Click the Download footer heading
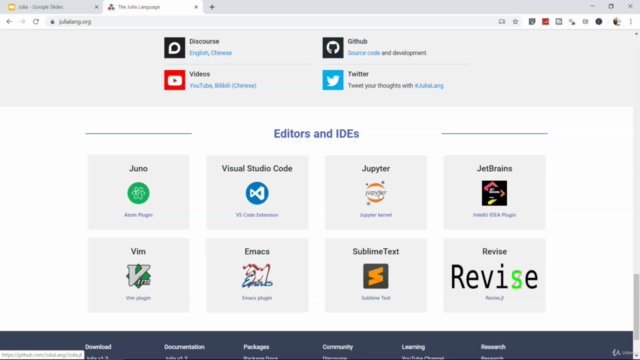 tap(98, 347)
